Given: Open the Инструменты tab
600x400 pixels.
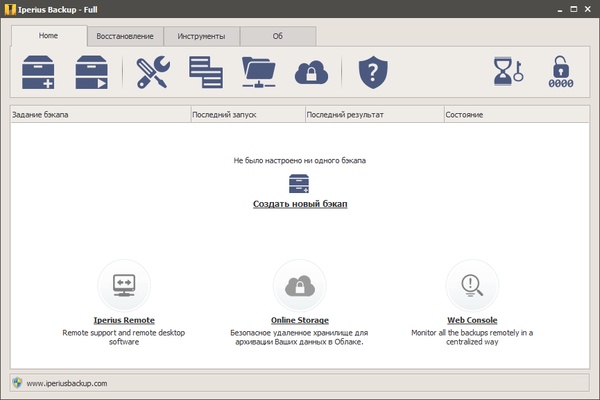Looking at the screenshot, I should 202,36.
